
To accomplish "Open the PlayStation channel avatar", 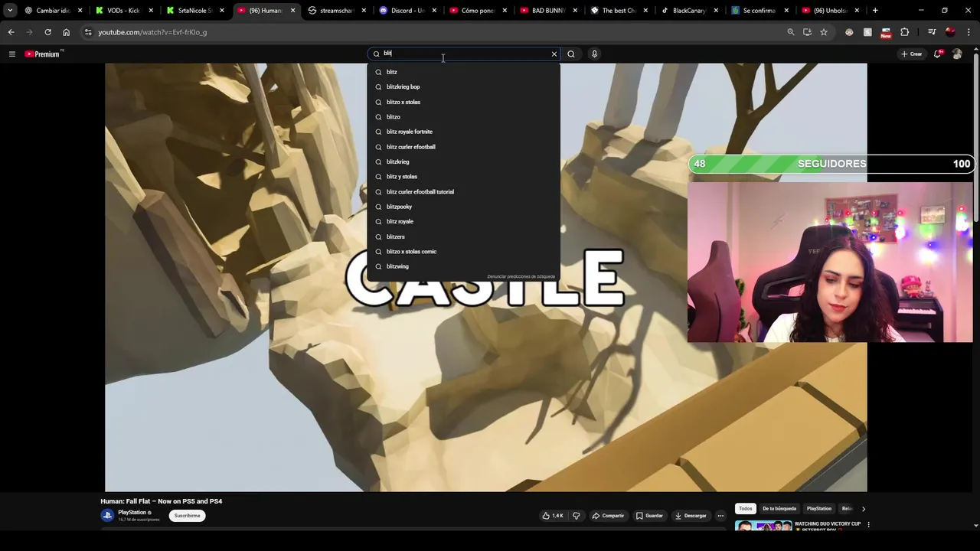I will pos(107,515).
